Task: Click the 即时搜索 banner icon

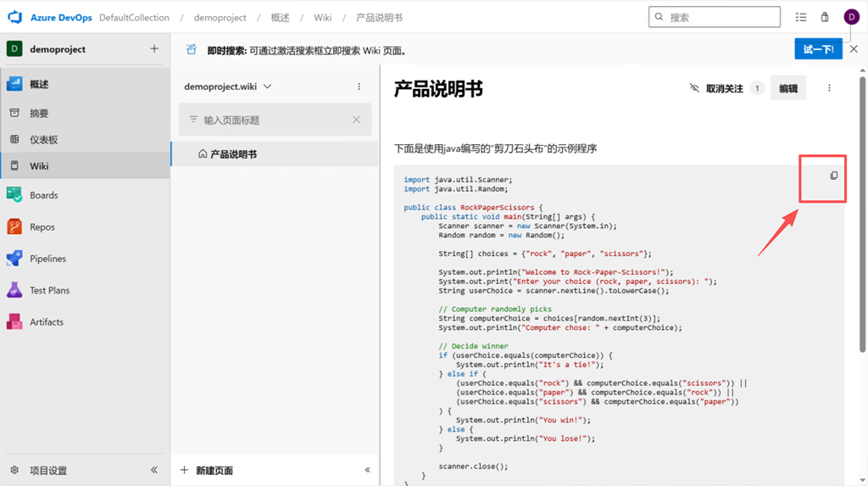Action: coord(191,50)
